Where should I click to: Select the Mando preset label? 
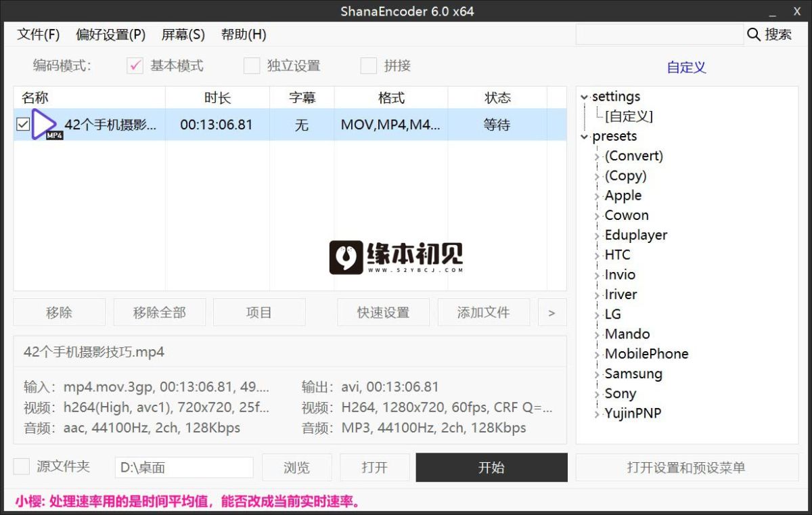(627, 334)
